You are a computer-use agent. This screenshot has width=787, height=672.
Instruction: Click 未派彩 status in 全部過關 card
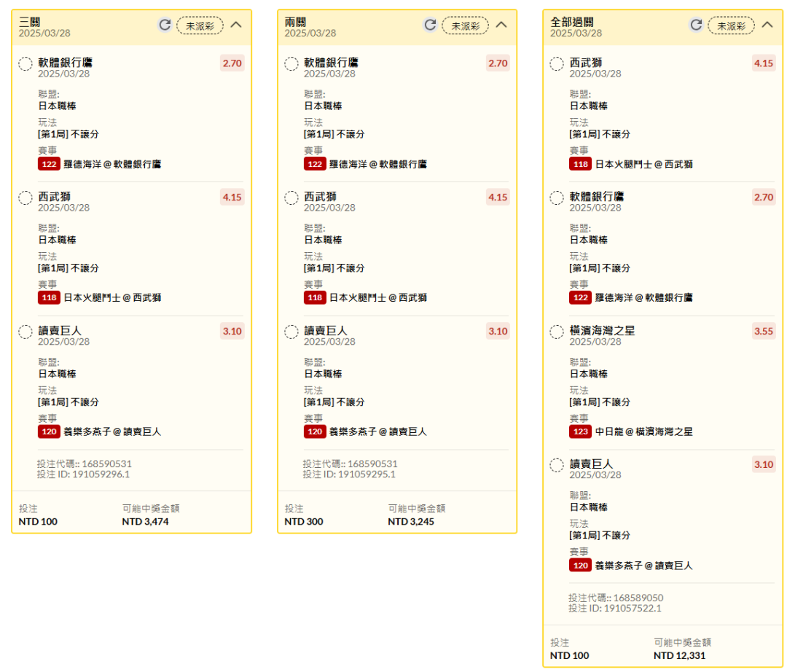pos(731,26)
